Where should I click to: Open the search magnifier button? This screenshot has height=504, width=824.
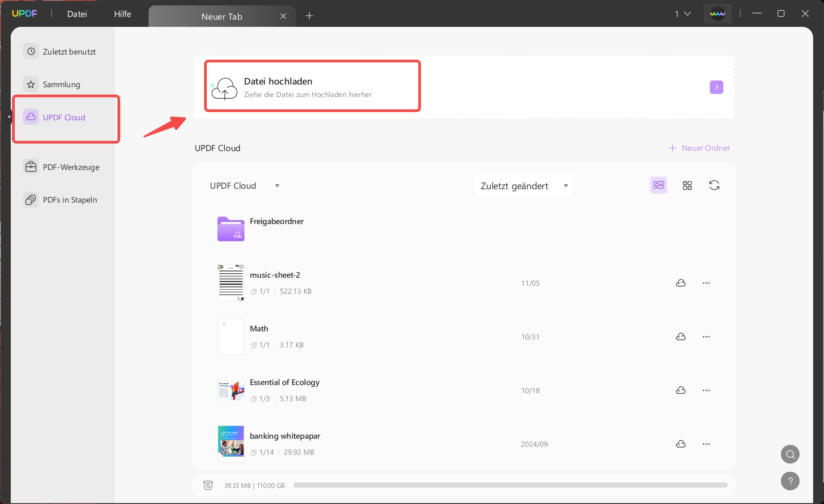click(x=790, y=454)
